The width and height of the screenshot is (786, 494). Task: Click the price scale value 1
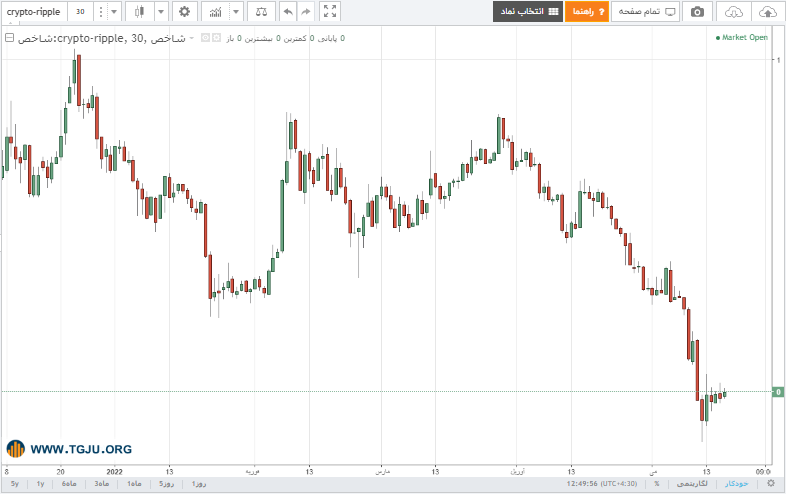tap(778, 60)
